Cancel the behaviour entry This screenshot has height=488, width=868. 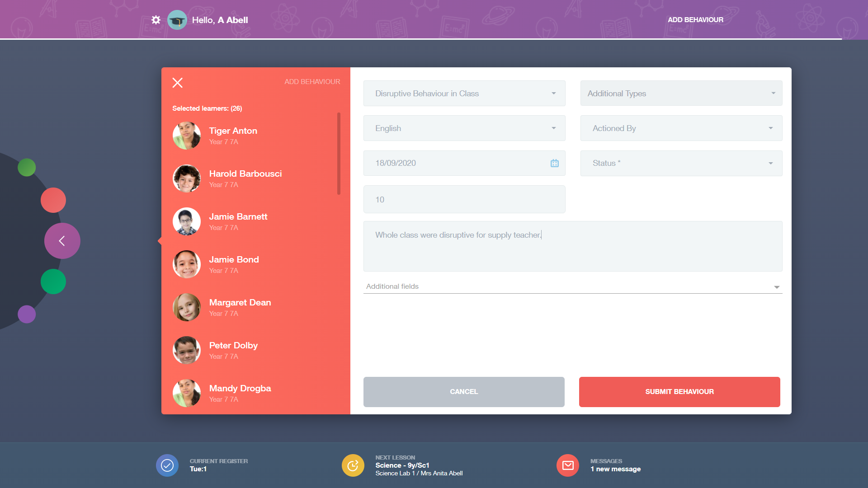click(x=464, y=392)
